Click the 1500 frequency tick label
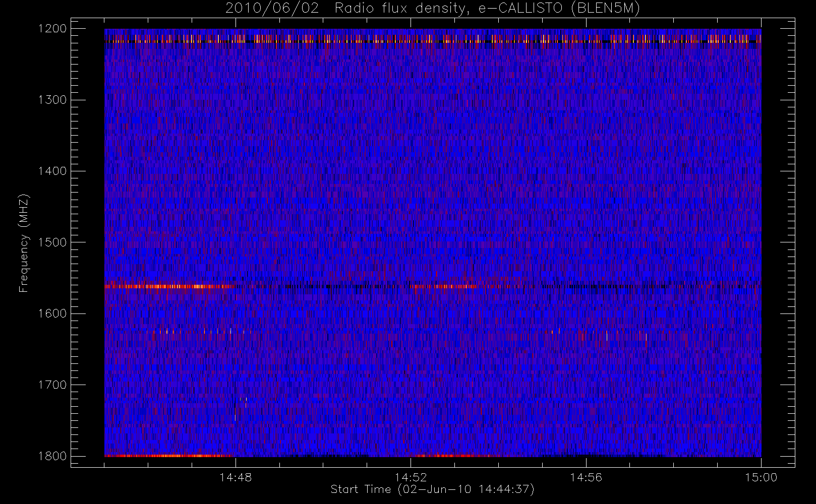The height and width of the screenshot is (504, 816). pyautogui.click(x=52, y=242)
